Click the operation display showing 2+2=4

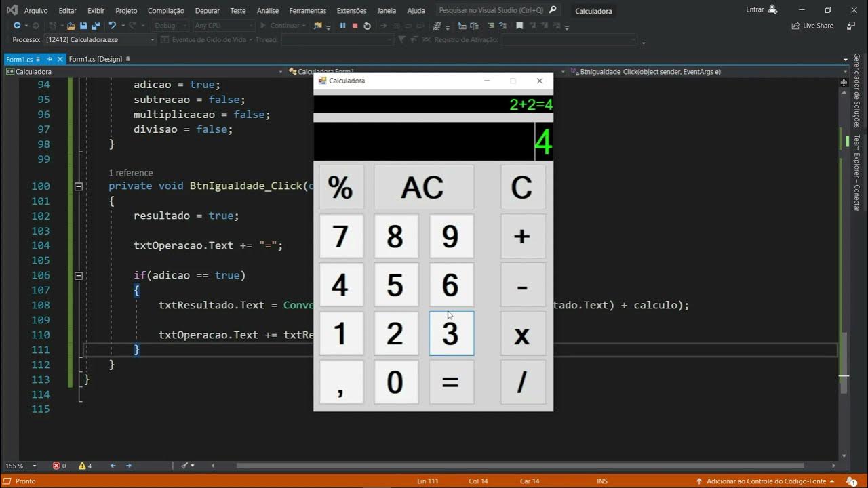pos(433,104)
